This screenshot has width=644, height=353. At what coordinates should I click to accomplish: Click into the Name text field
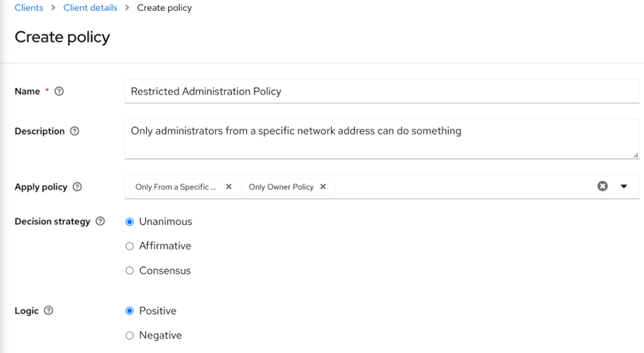pos(382,91)
